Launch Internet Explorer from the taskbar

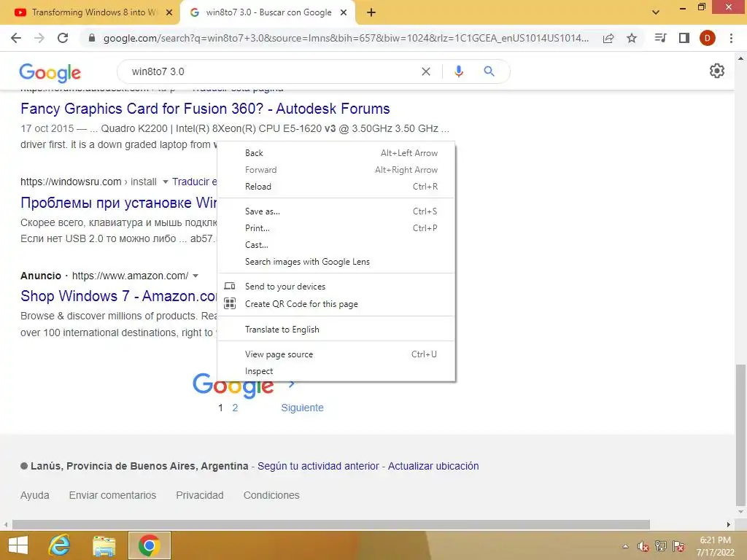coord(60,545)
